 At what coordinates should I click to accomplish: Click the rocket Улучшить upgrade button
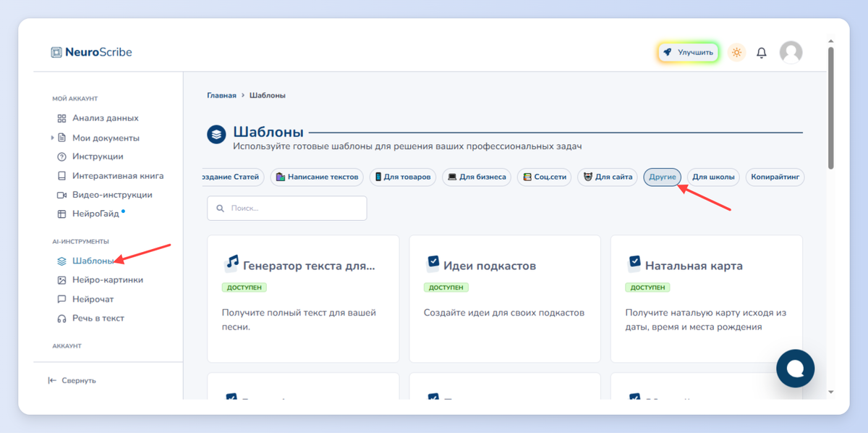688,52
